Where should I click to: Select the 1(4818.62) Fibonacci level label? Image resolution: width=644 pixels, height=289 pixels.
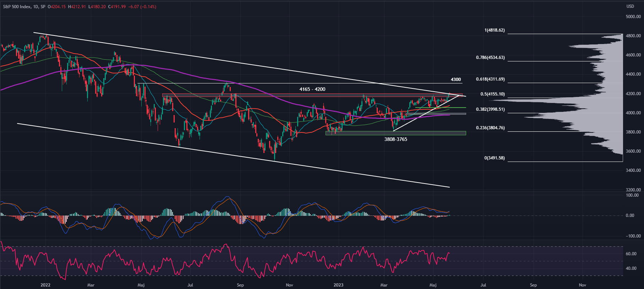(x=494, y=31)
